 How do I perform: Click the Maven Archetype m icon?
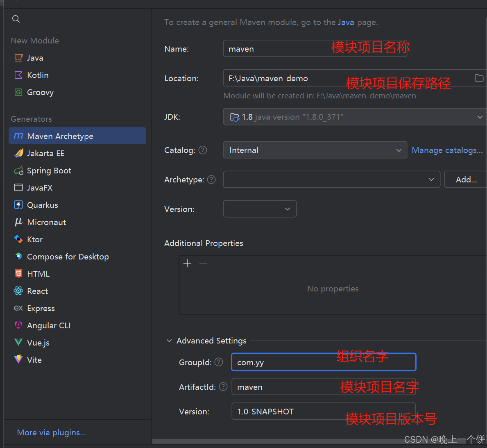tap(18, 136)
